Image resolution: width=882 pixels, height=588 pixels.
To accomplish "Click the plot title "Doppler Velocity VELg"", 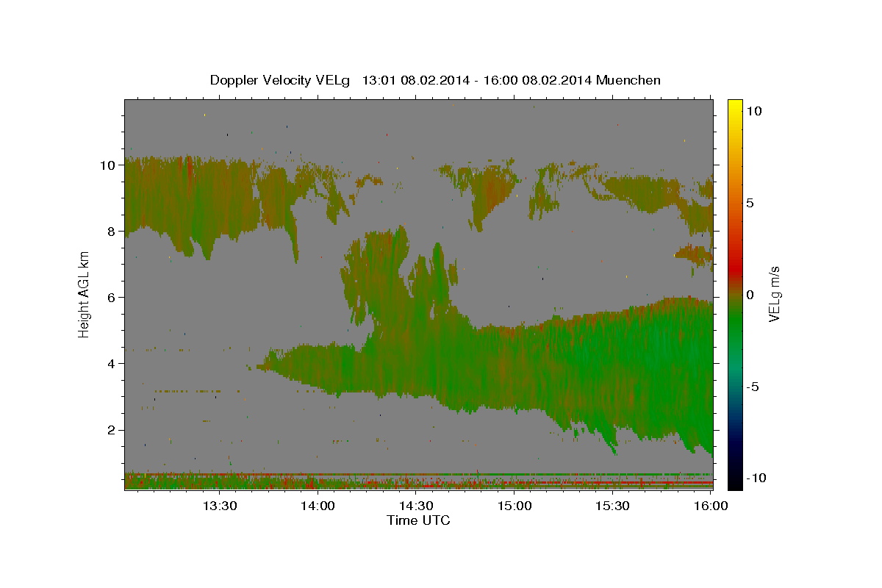I will pyautogui.click(x=279, y=80).
